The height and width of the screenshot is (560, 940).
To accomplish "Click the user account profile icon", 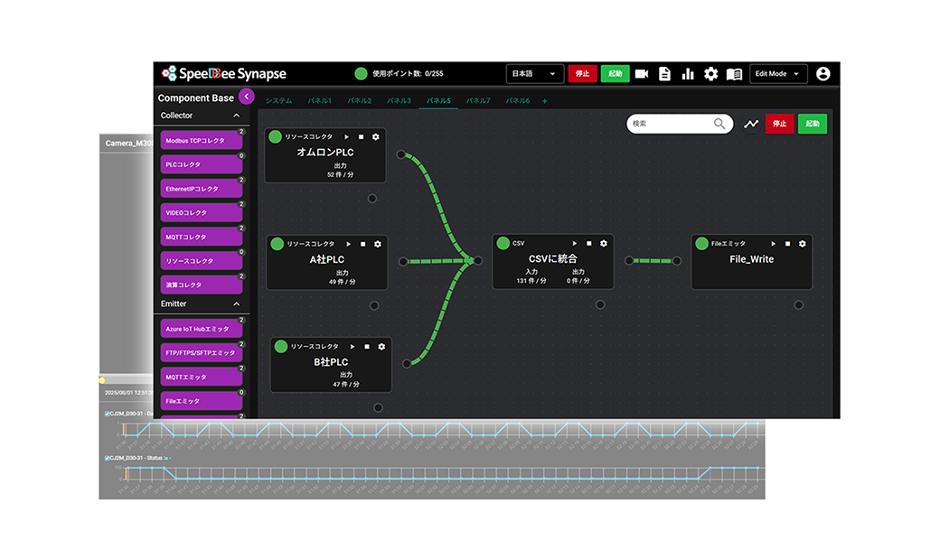I will coord(822,74).
